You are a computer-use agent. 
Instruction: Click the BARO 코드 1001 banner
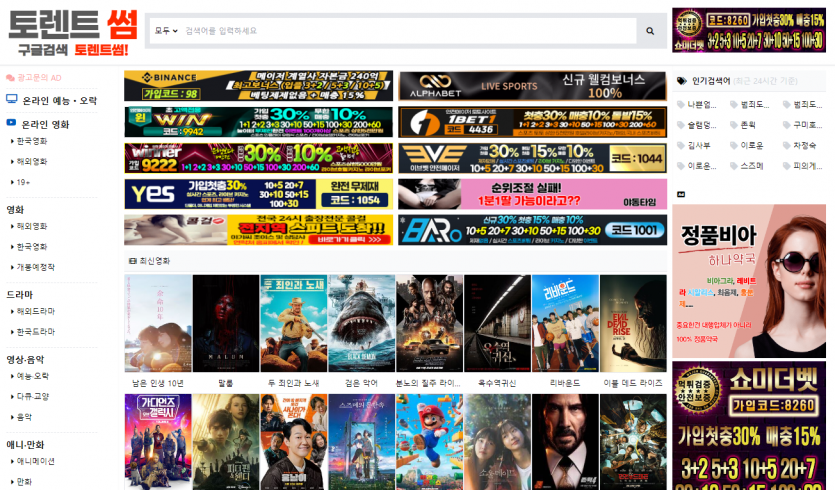point(533,230)
